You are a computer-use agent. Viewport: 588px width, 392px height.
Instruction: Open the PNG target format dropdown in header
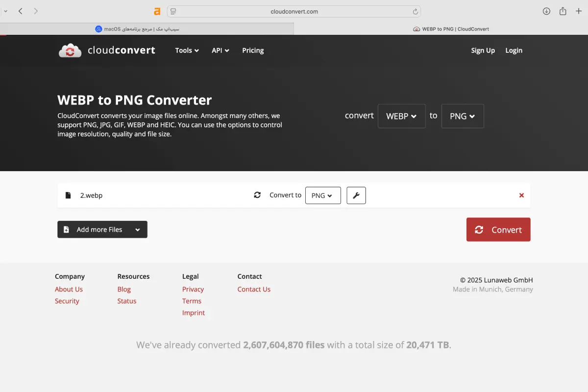[x=463, y=116]
